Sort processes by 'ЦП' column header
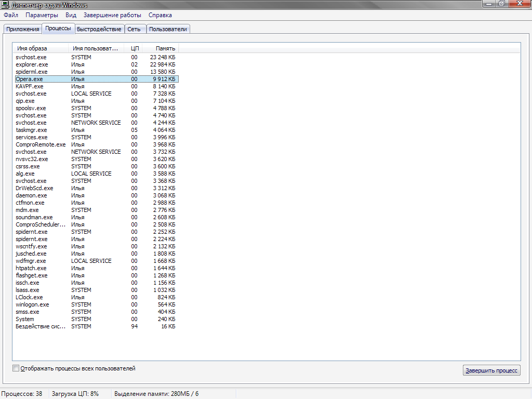 point(135,48)
